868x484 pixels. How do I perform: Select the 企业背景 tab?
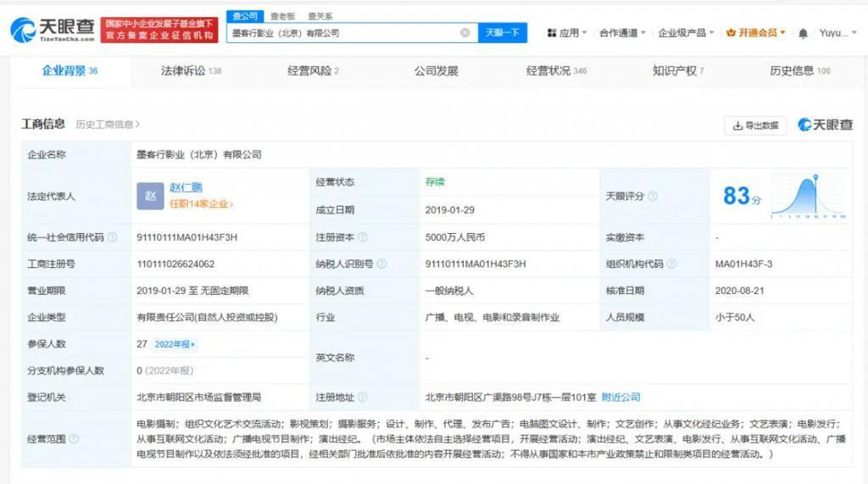coord(70,71)
